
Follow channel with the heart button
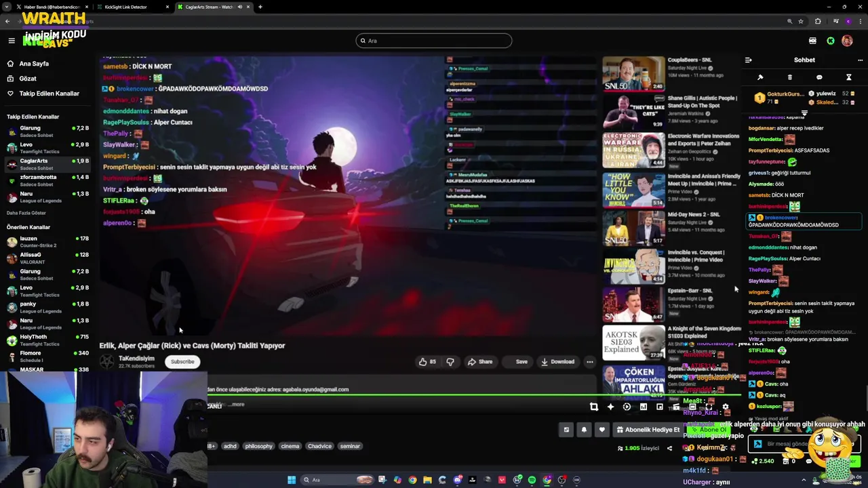tap(601, 430)
